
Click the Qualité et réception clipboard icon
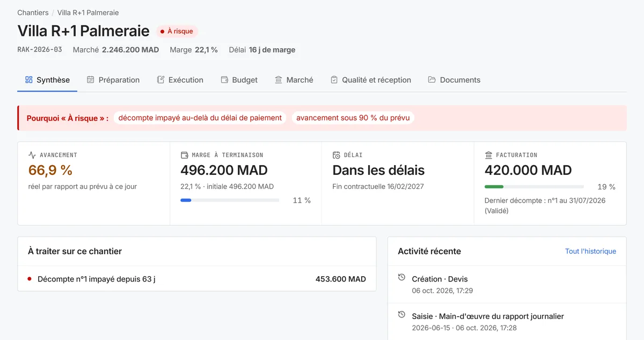(334, 80)
